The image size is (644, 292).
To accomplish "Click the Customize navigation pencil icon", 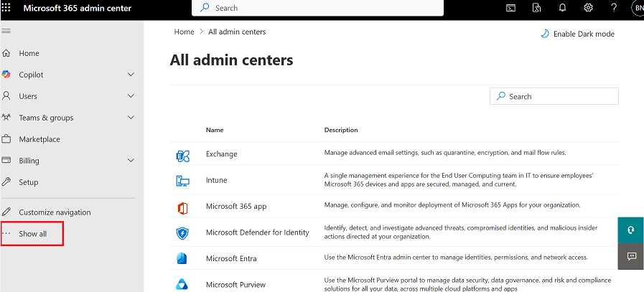I will [x=6, y=212].
